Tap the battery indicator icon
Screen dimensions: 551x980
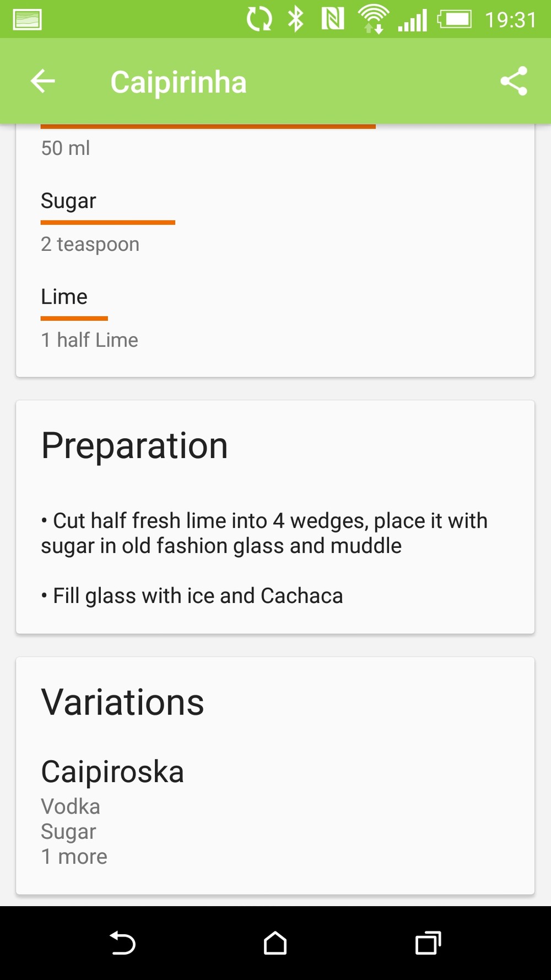(455, 19)
